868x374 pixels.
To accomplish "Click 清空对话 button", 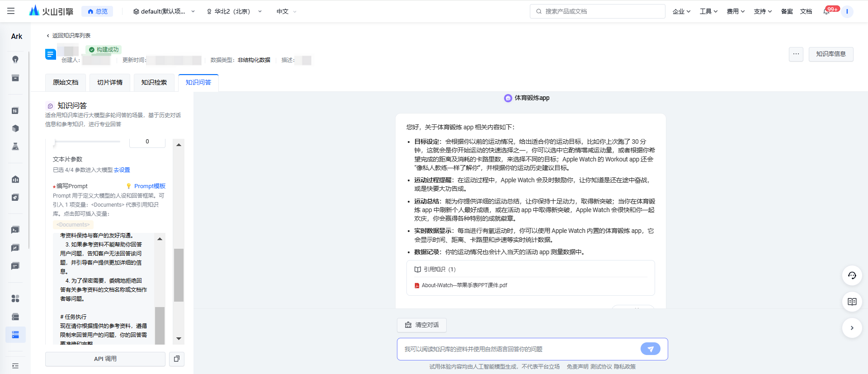I will (422, 325).
